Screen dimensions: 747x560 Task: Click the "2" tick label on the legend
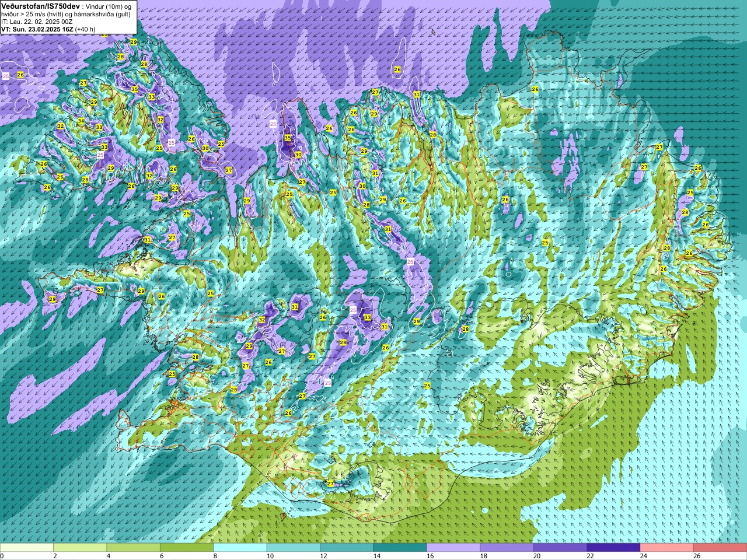55,556
